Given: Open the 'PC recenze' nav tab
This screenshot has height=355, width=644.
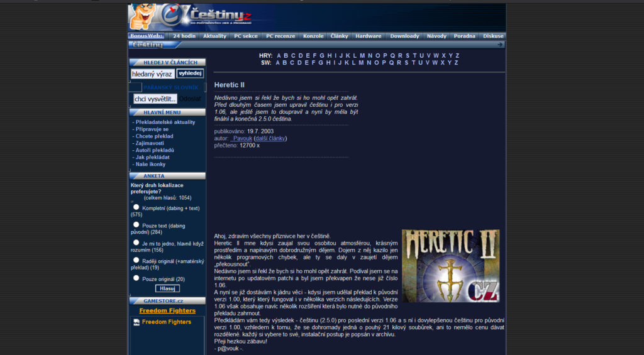Looking at the screenshot, I should point(280,36).
